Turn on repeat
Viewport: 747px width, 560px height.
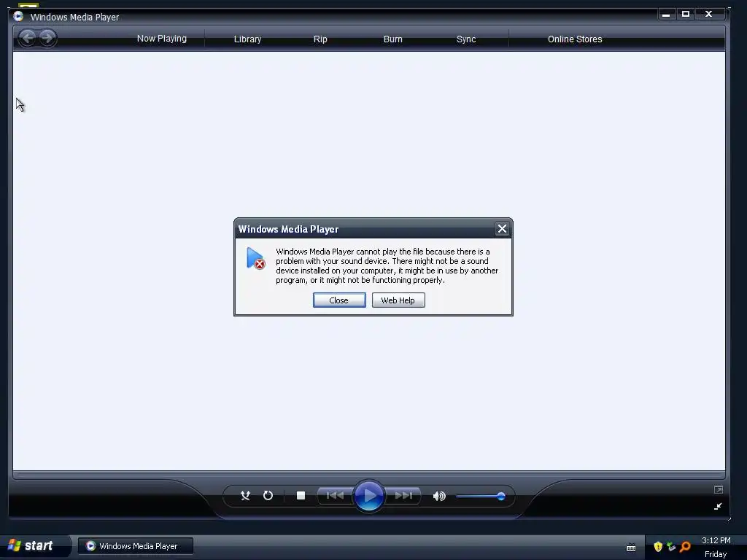click(268, 496)
